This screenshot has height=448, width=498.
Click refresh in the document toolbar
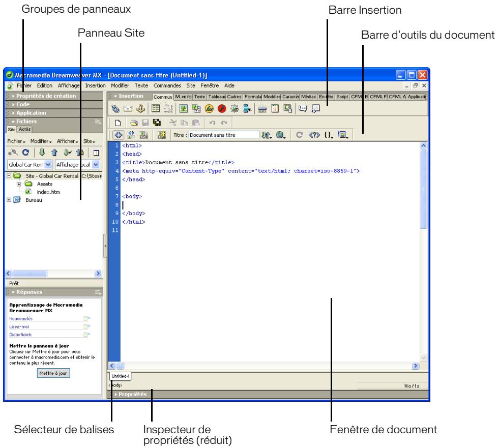[x=299, y=135]
